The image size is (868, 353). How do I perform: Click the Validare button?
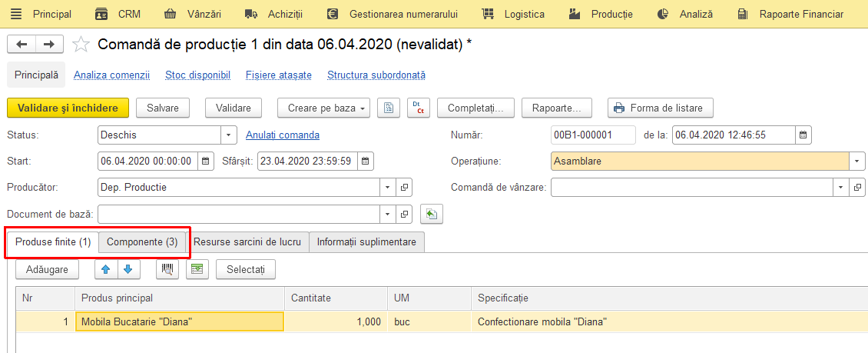point(233,108)
